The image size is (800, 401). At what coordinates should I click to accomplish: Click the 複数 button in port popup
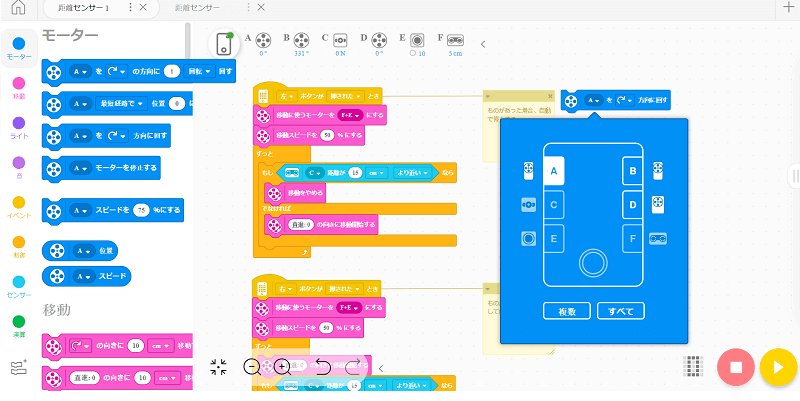[x=567, y=311]
